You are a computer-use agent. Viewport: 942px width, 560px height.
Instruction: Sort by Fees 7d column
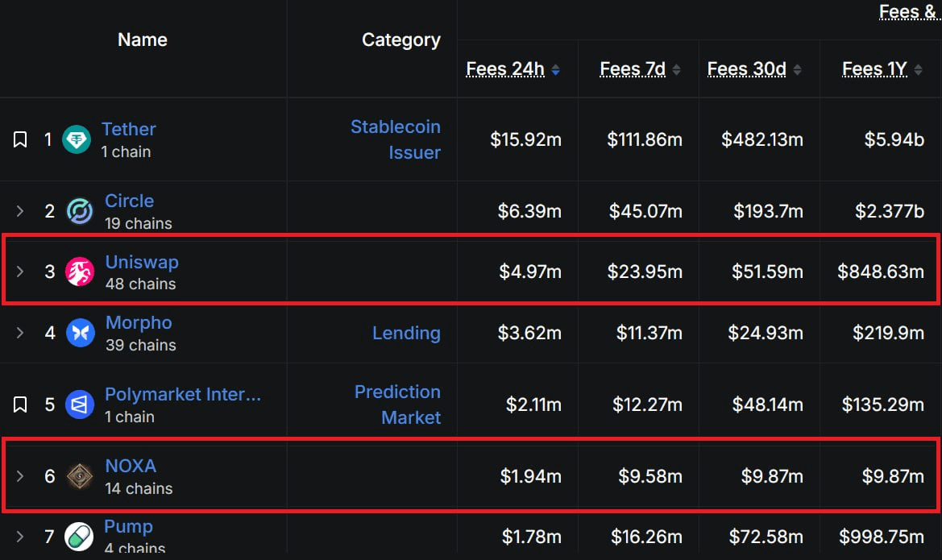pos(640,69)
